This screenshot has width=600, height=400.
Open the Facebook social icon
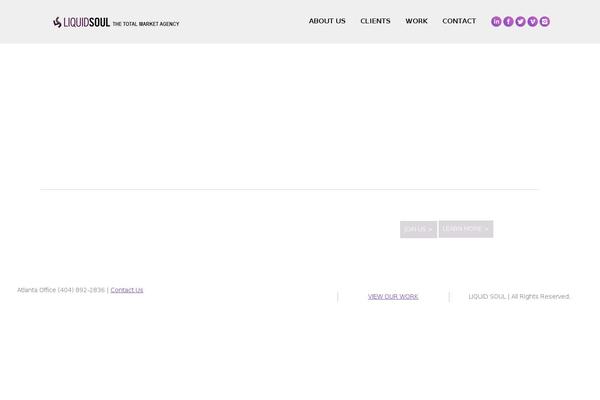tap(508, 21)
